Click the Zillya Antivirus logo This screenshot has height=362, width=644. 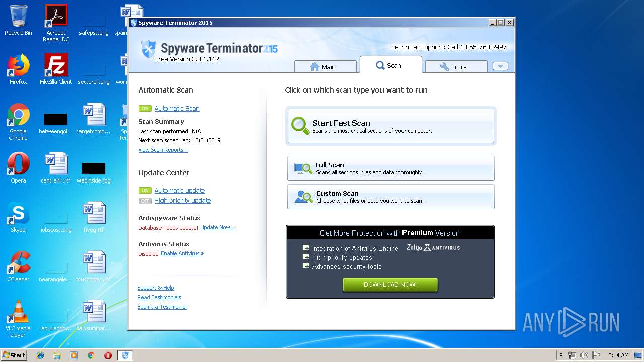[x=433, y=247]
